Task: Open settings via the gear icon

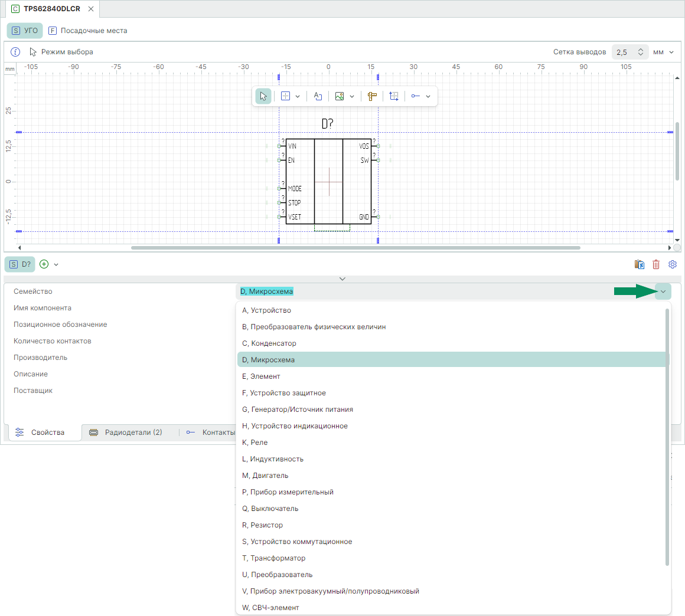Action: [x=672, y=264]
